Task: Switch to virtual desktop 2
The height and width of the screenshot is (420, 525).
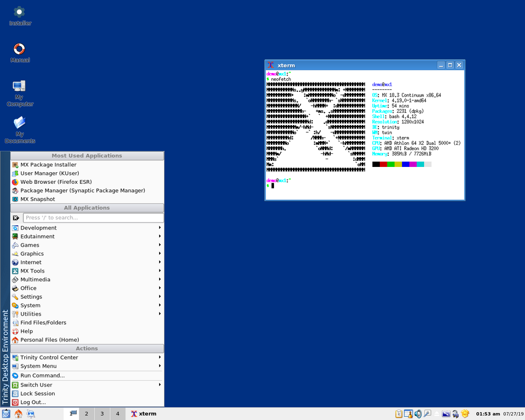Action: (x=87, y=414)
